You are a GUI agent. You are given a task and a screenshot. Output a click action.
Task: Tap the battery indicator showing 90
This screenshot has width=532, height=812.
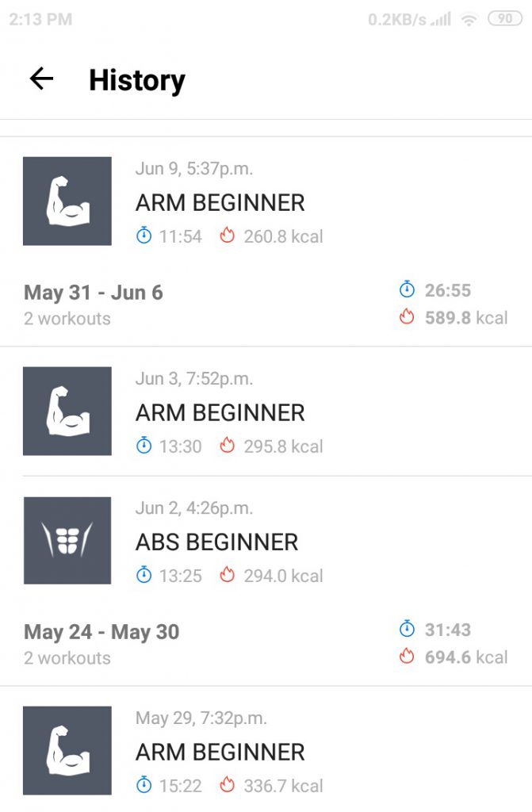tap(505, 19)
